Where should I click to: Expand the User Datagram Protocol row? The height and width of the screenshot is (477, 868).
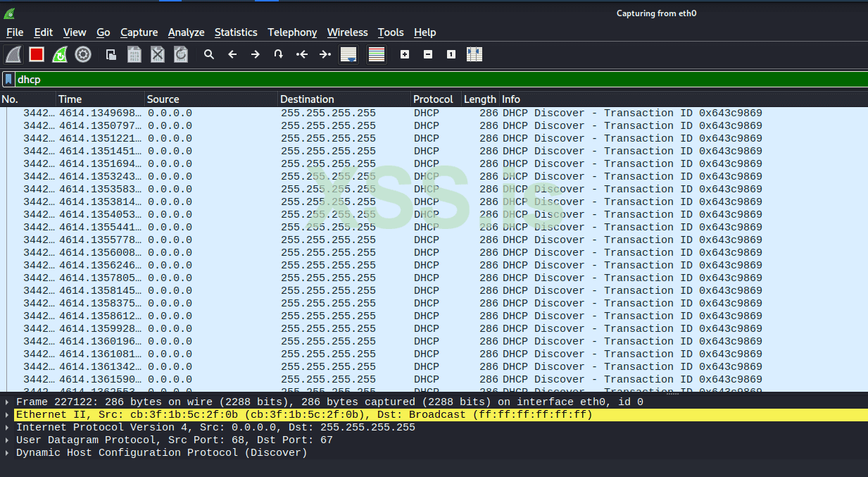click(x=7, y=440)
